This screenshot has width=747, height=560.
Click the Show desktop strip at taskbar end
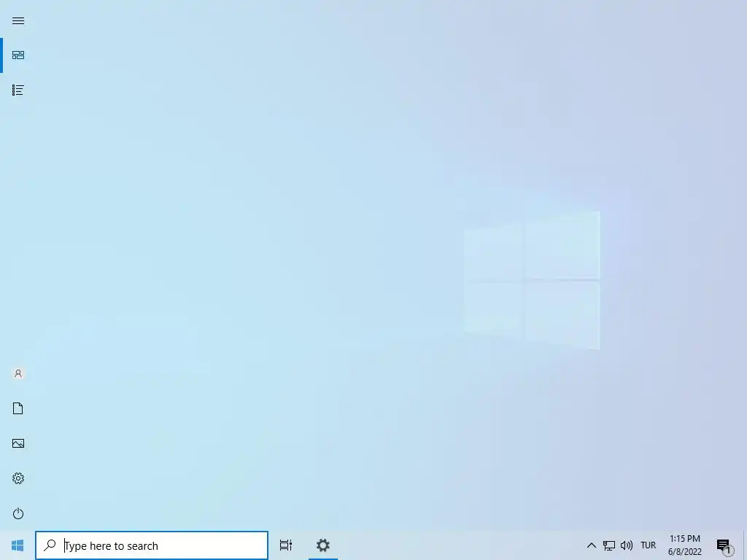tap(745, 545)
